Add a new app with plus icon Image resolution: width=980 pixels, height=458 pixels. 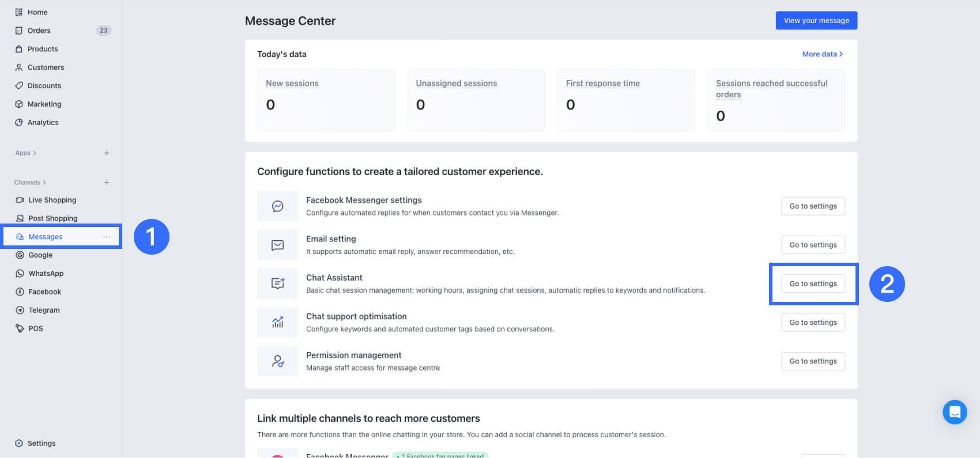[107, 153]
